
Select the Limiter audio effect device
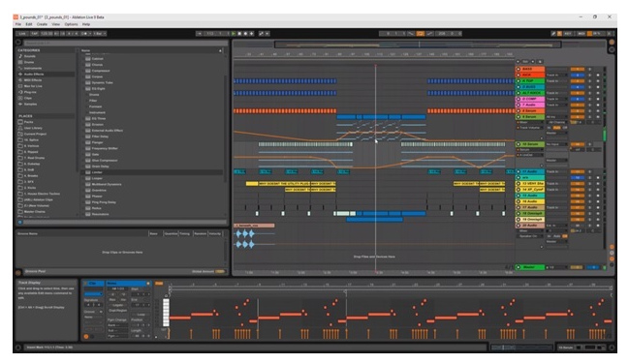(97, 172)
